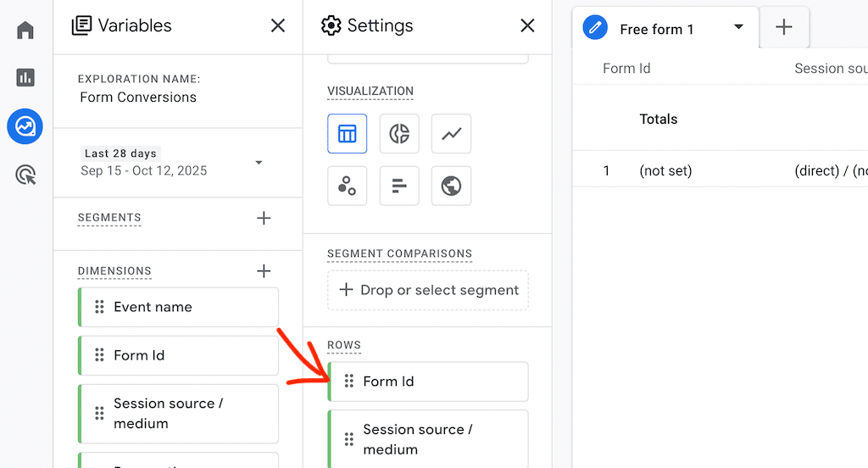Add a new segment with plus

(264, 219)
